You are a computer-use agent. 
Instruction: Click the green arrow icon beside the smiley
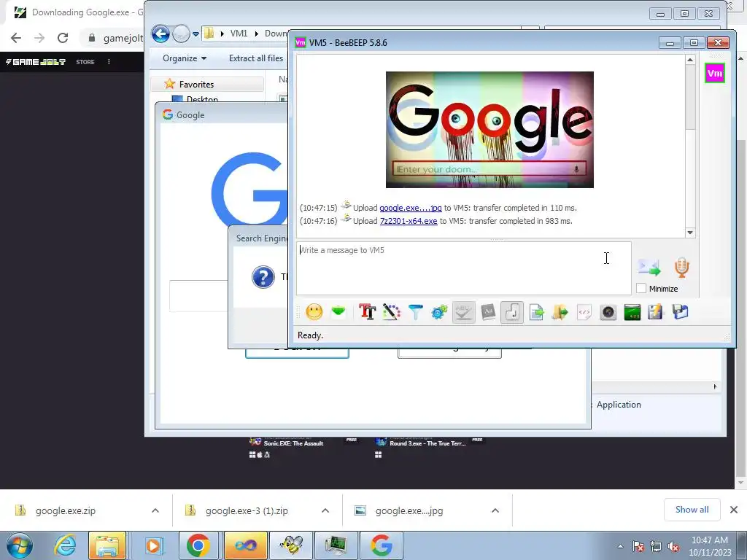[x=338, y=312]
